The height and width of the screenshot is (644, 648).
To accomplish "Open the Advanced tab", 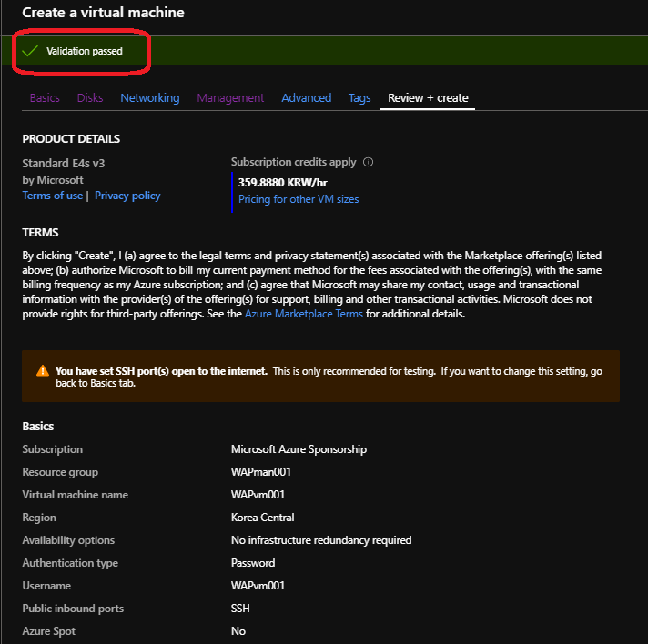I will point(306,98).
